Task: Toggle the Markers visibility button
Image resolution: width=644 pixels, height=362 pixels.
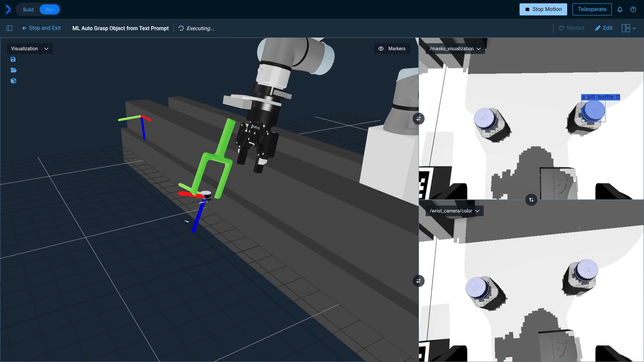Action: click(x=392, y=49)
